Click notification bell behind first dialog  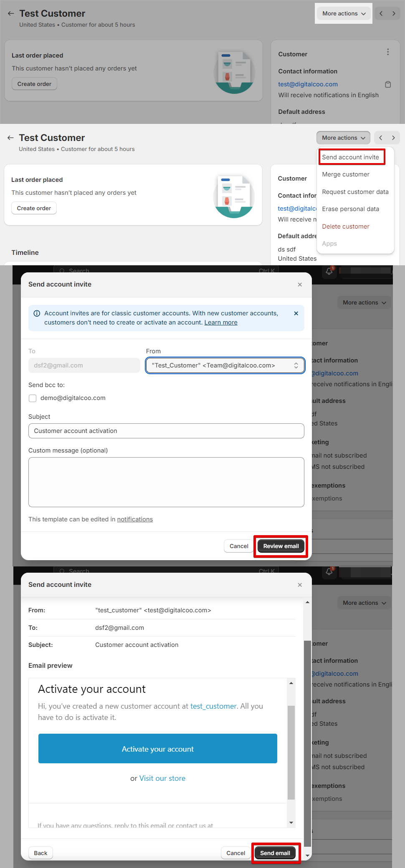coord(329,271)
